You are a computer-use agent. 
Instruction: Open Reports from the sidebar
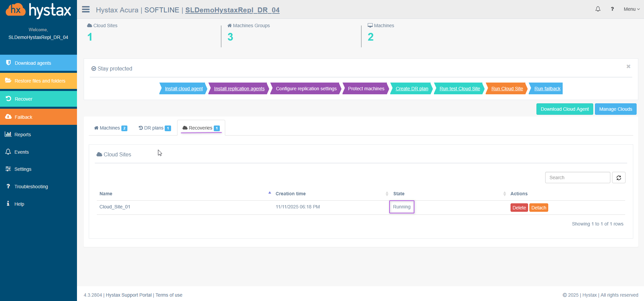23,135
